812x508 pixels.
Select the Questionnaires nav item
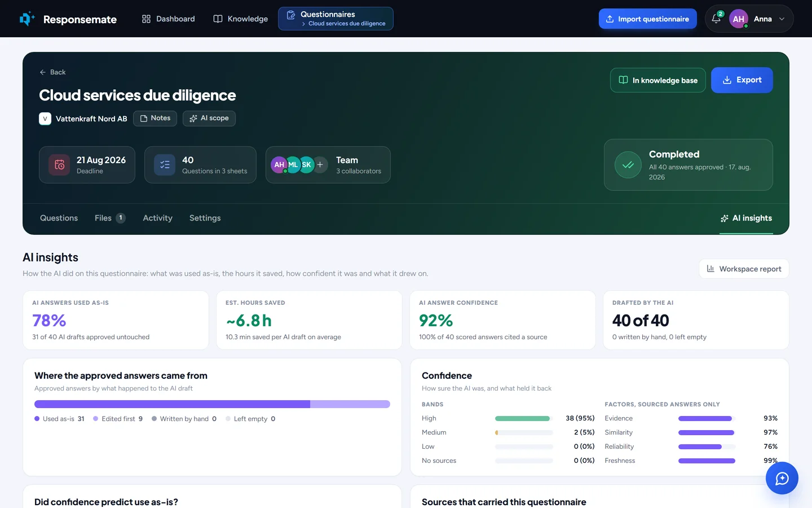tap(336, 19)
